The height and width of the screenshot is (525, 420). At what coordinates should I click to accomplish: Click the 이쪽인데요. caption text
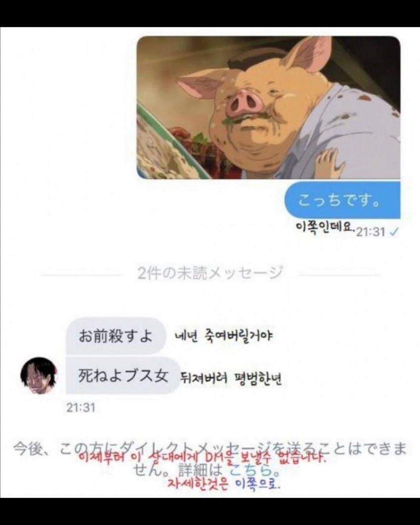point(325,227)
